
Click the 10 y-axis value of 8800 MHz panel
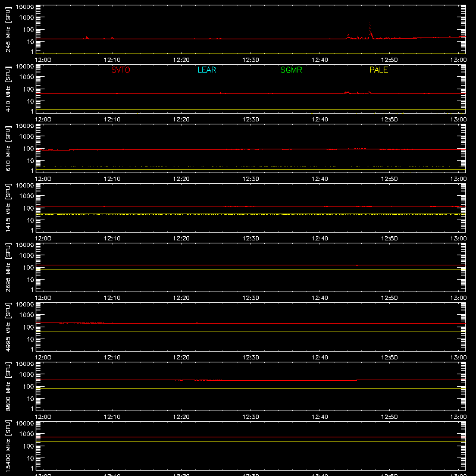click(x=30, y=399)
